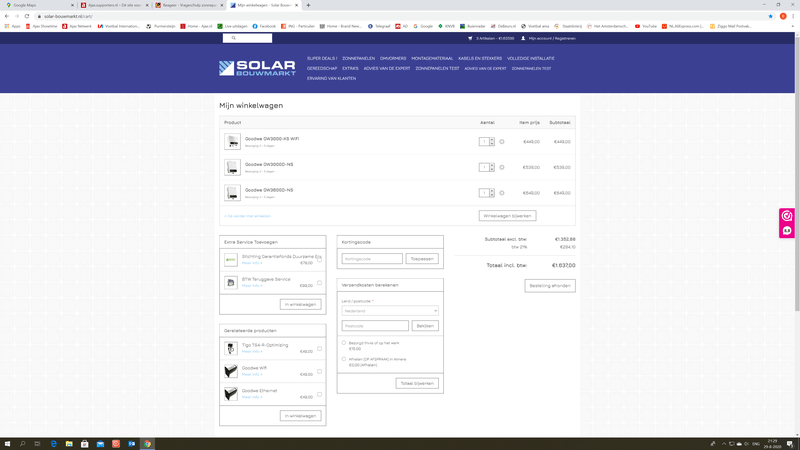The width and height of the screenshot is (800, 450).
Task: Increase quantity for Goodwe GW3600D-NS
Action: tap(492, 191)
